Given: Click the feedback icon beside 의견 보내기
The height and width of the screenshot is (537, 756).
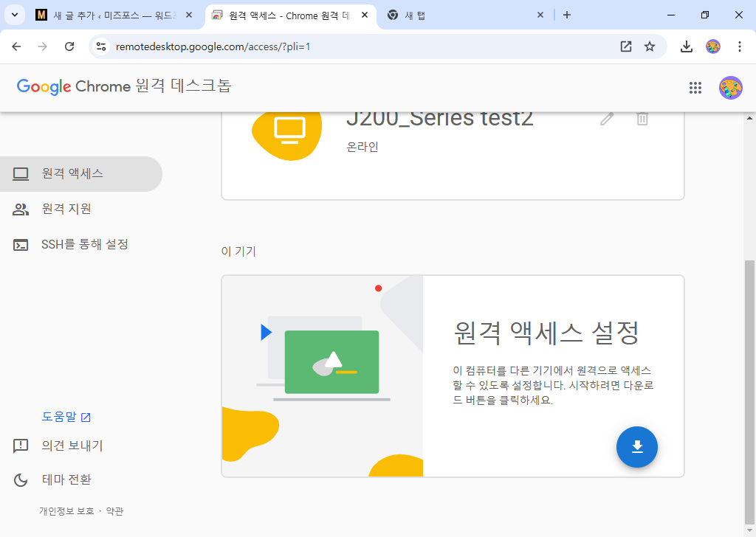Looking at the screenshot, I should pos(21,446).
